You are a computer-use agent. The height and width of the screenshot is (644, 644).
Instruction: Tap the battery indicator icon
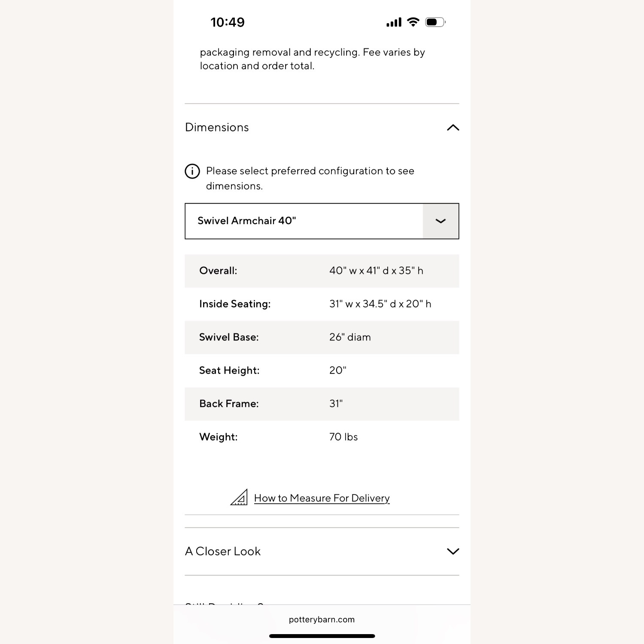pos(435,22)
